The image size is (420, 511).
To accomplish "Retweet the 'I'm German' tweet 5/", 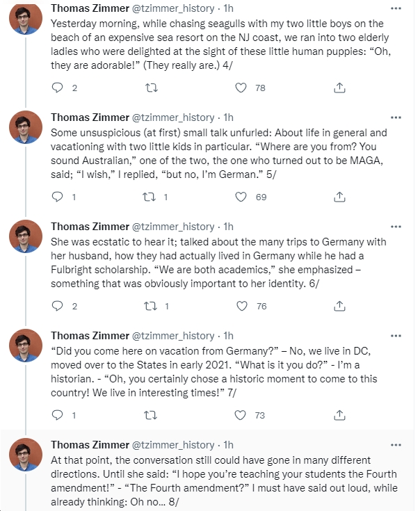I will pyautogui.click(x=150, y=197).
